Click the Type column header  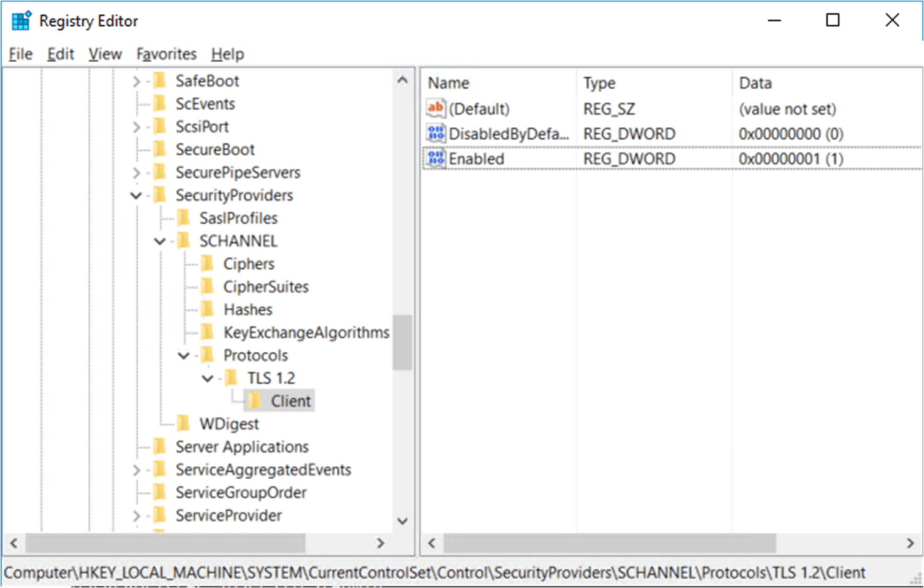pyautogui.click(x=599, y=82)
